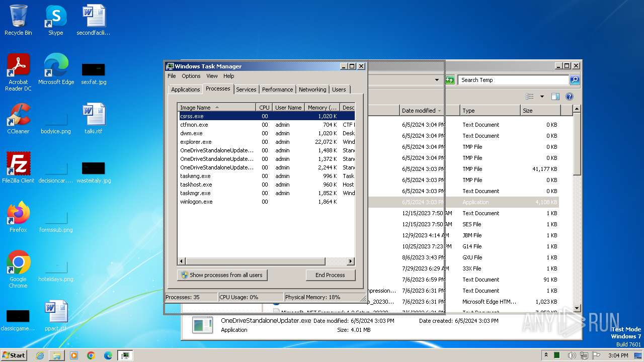Screen dimensions: 644x362
Task: Select wasteitaly.jpg desktop file
Action: pos(94,171)
